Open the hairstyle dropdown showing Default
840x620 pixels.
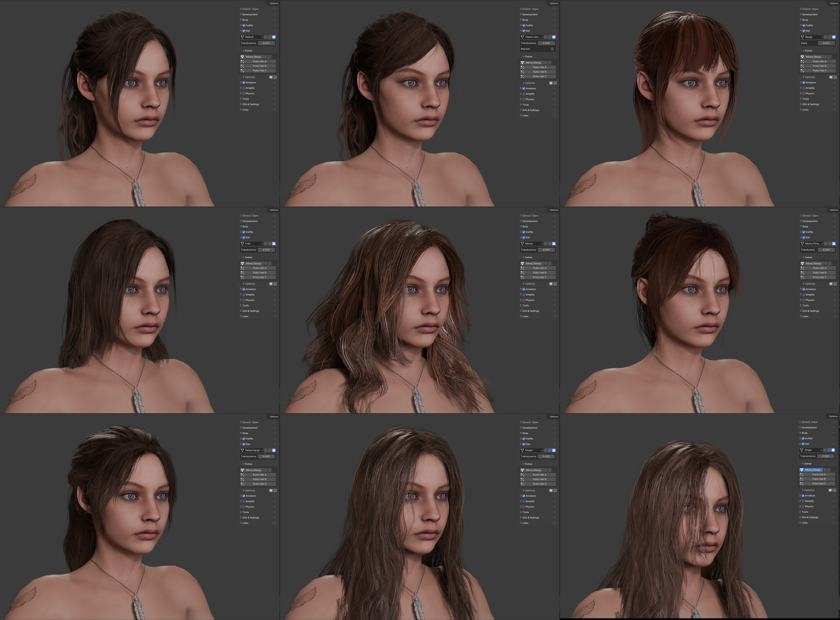[x=252, y=37]
